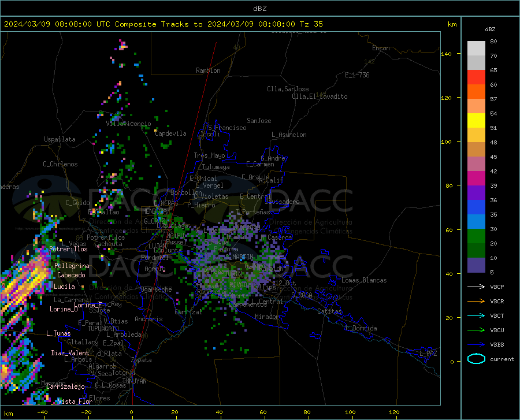Click the Ugarteche label

pyautogui.click(x=156, y=289)
